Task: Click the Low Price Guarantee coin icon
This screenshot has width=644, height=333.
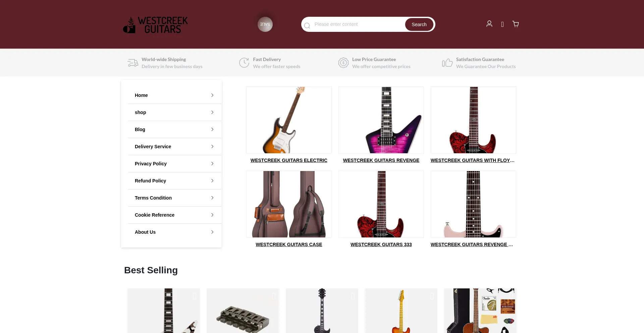Action: coord(343,63)
